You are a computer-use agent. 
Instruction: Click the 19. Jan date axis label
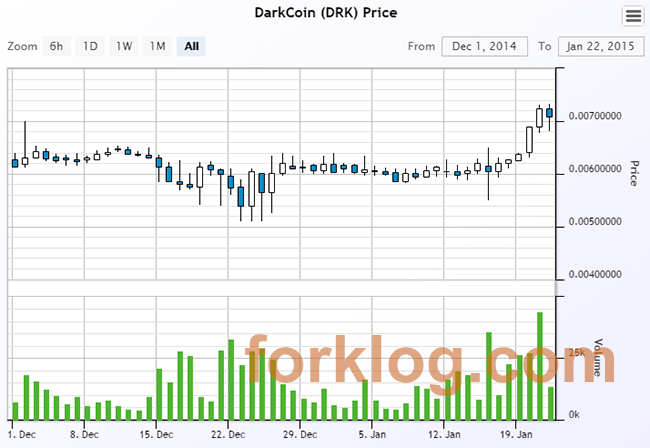click(516, 435)
